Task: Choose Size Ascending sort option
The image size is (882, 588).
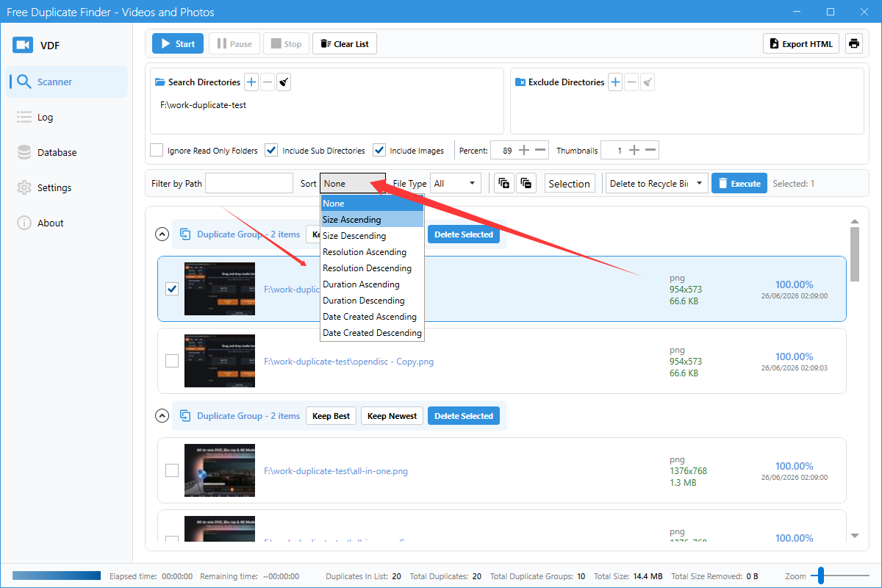Action: [x=372, y=220]
